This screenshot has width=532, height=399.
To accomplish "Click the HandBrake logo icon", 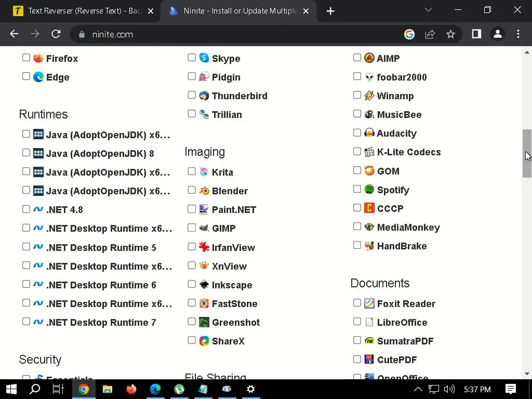I will click(369, 246).
